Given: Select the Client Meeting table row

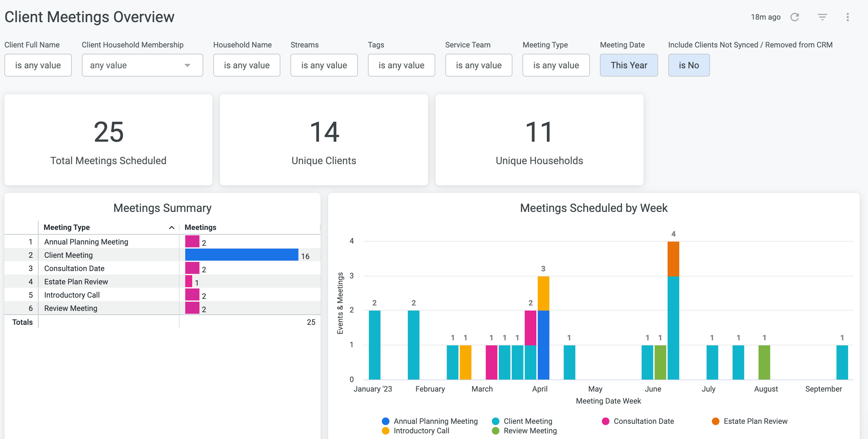Looking at the screenshot, I should tap(162, 255).
